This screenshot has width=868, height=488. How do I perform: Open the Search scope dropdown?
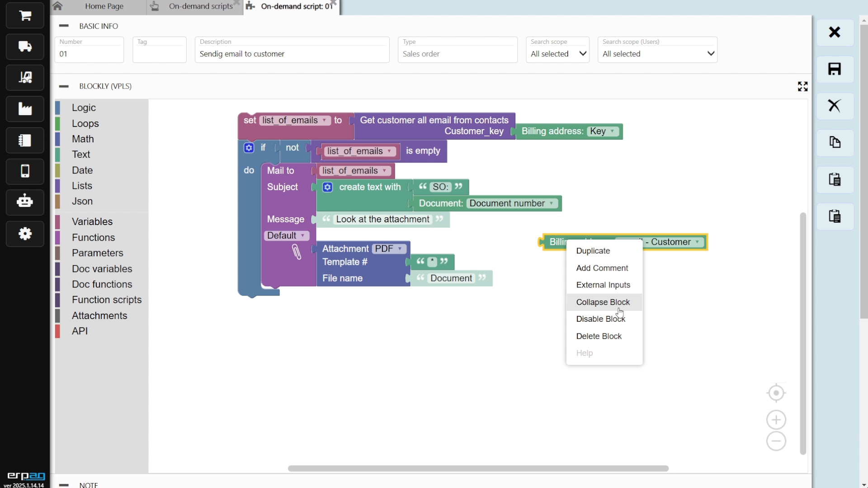[x=557, y=54]
